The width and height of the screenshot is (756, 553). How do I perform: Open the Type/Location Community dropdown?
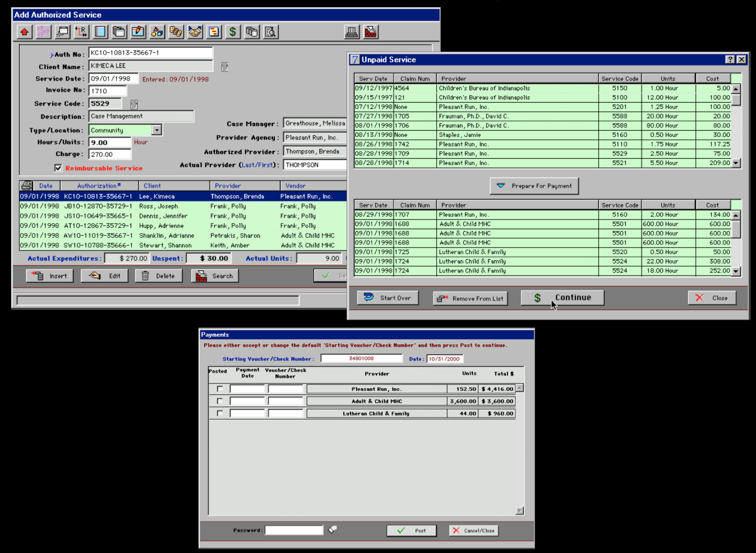157,130
